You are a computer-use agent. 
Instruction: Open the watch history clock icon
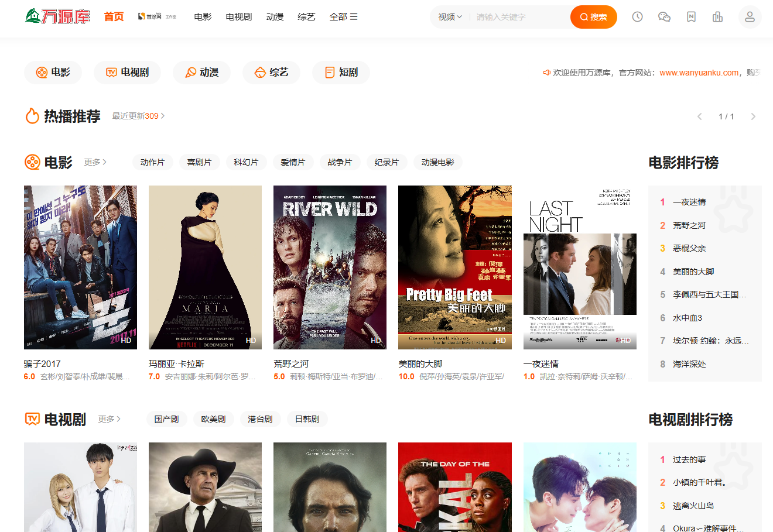click(638, 17)
